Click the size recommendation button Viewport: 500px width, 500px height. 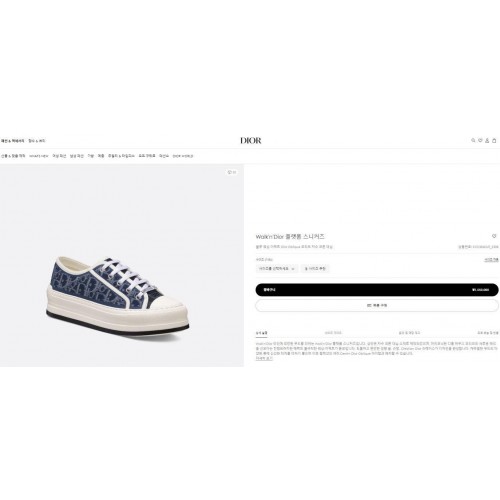(x=315, y=268)
